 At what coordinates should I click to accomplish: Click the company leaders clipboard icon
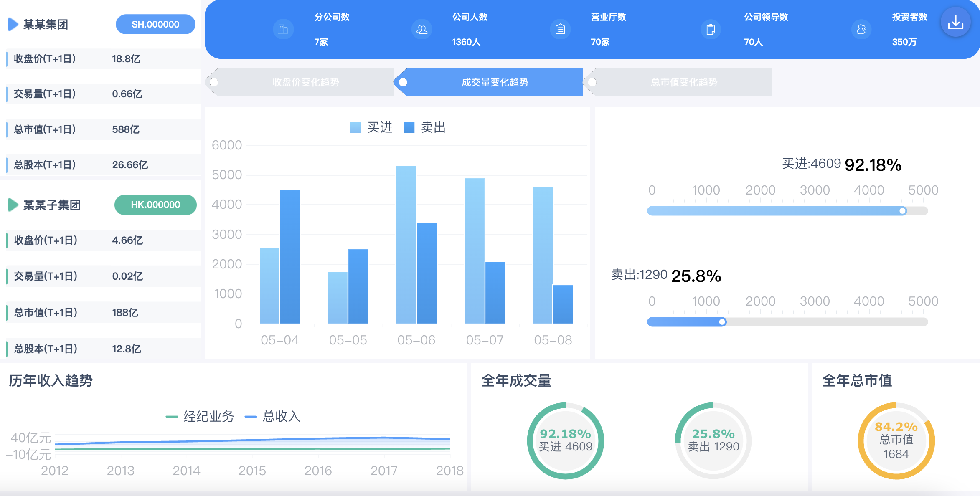(x=711, y=29)
